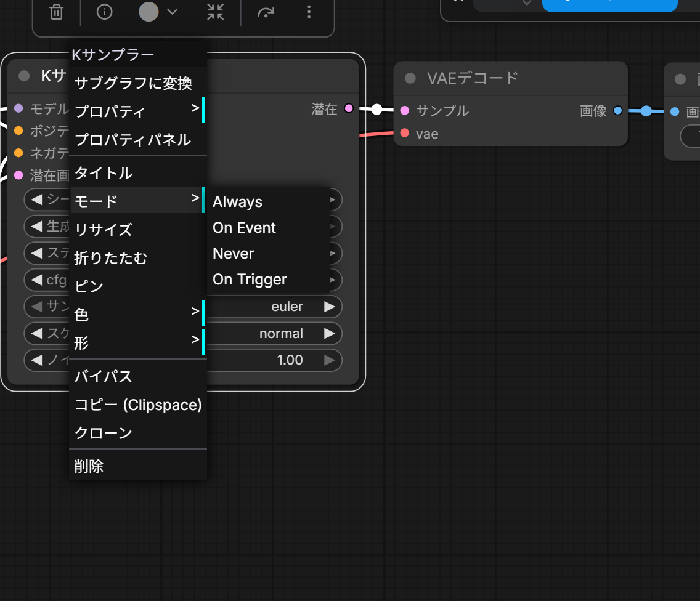Click the Kサンプラー node collapse dot
The width and height of the screenshot is (700, 601).
tap(24, 76)
